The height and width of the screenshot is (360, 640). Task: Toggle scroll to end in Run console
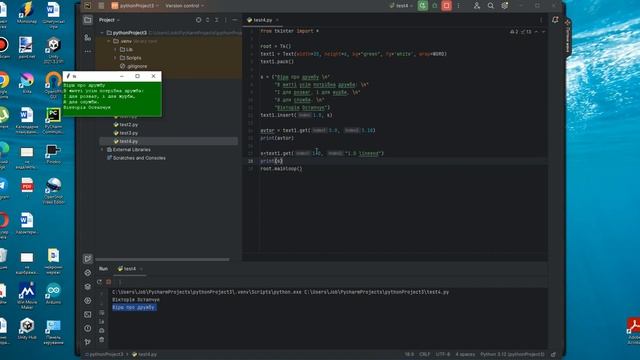point(102,322)
